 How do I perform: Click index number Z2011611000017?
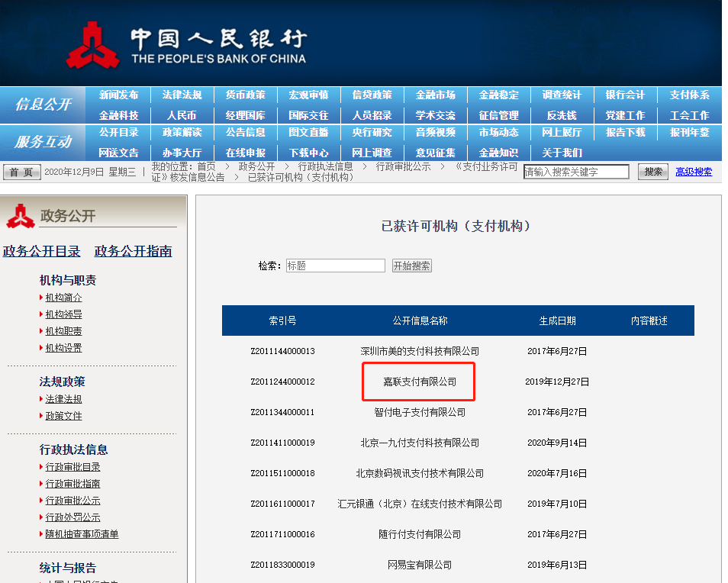283,504
